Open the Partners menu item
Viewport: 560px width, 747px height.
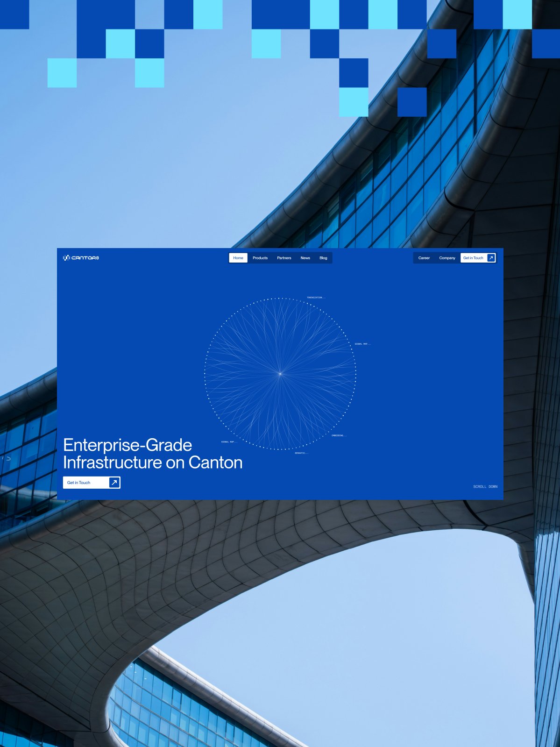tap(284, 258)
